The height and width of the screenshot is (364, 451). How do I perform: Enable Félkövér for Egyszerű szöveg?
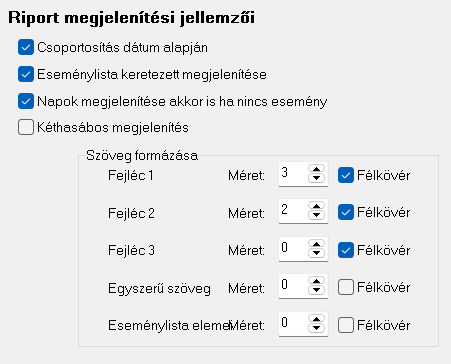[x=346, y=287]
